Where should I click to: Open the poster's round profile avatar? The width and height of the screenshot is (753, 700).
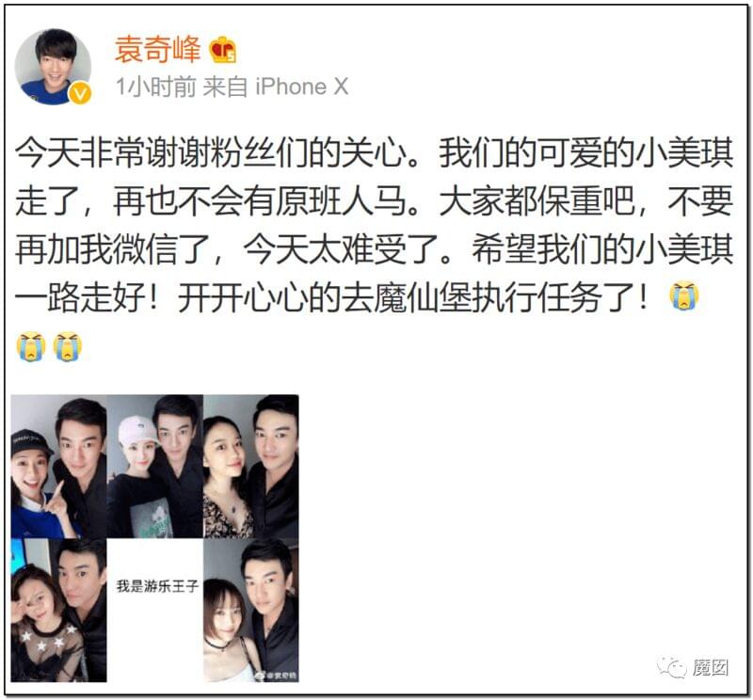click(53, 67)
